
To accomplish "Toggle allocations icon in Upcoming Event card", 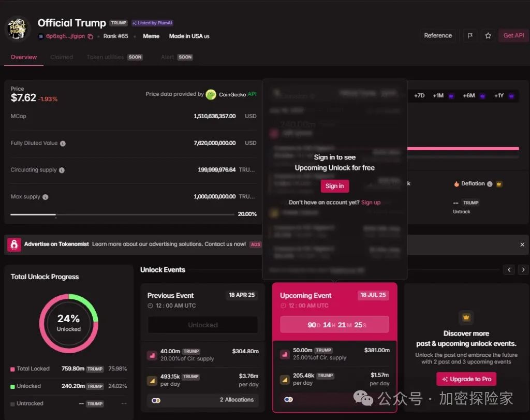I will [288, 399].
